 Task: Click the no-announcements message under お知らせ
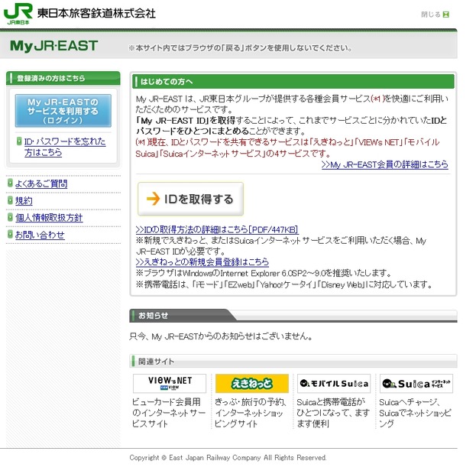click(221, 336)
